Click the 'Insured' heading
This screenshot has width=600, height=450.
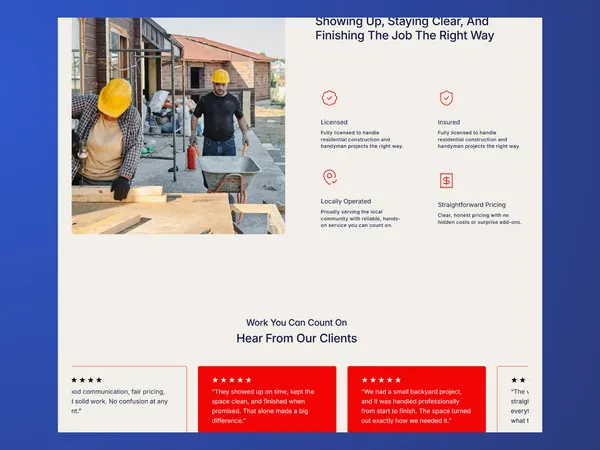[449, 122]
